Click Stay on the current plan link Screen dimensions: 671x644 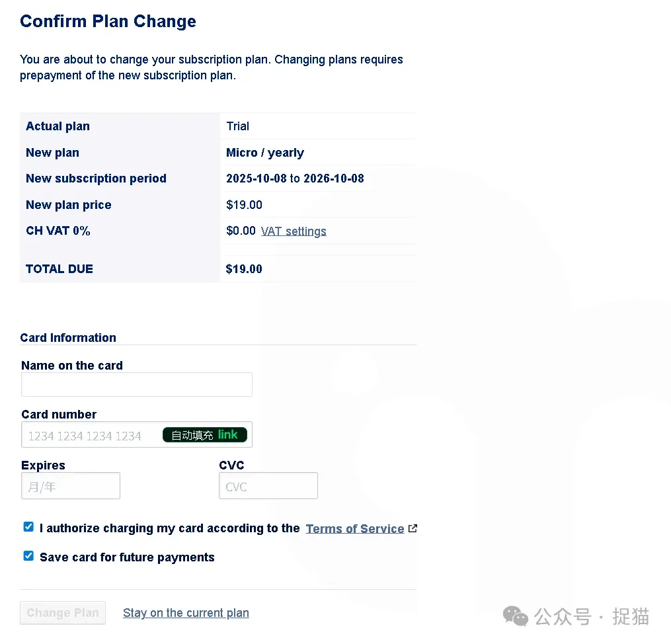pos(186,613)
